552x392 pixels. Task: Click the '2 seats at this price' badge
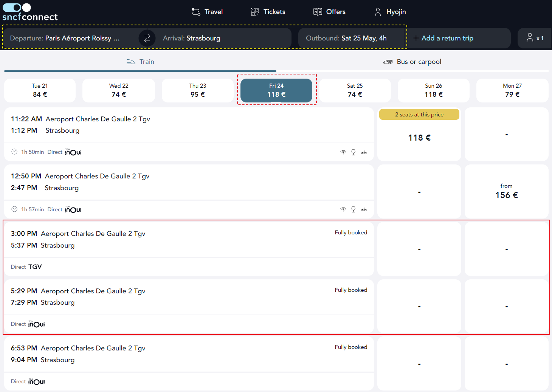(419, 115)
